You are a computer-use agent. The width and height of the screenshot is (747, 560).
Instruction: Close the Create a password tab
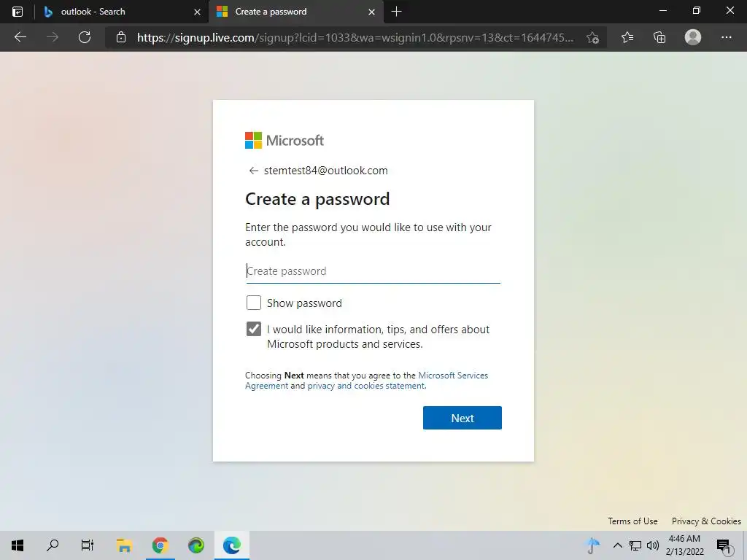tap(371, 12)
